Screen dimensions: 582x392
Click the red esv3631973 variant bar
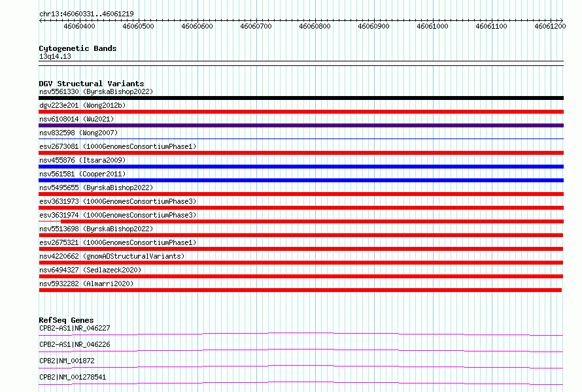(x=301, y=208)
